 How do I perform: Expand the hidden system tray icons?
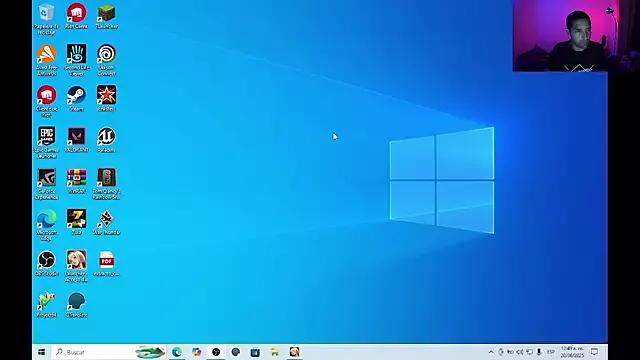491,352
